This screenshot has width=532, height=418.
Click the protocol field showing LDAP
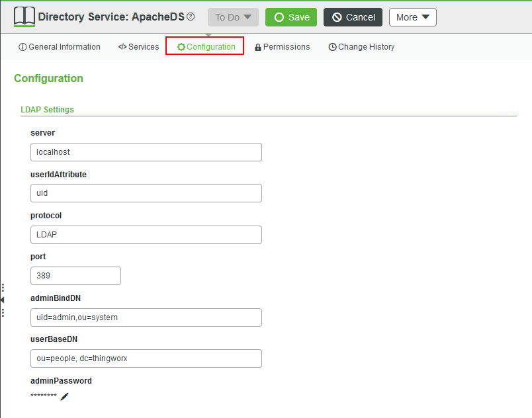click(146, 235)
